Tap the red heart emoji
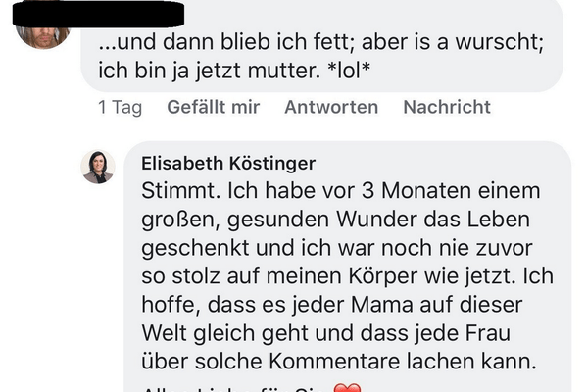The height and width of the screenshot is (392, 588). [348, 388]
